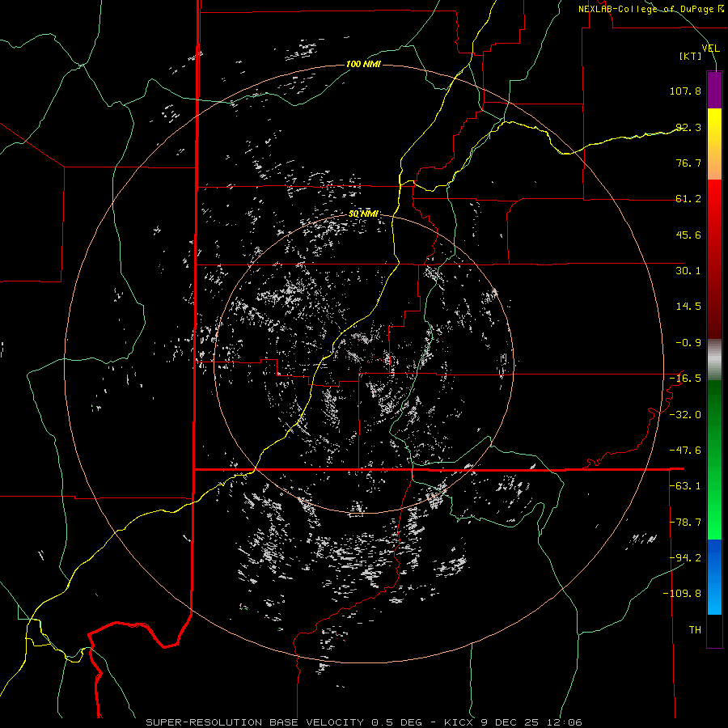The height and width of the screenshot is (728, 728).
Task: Click the 14.5 legend value
Action: tap(688, 307)
